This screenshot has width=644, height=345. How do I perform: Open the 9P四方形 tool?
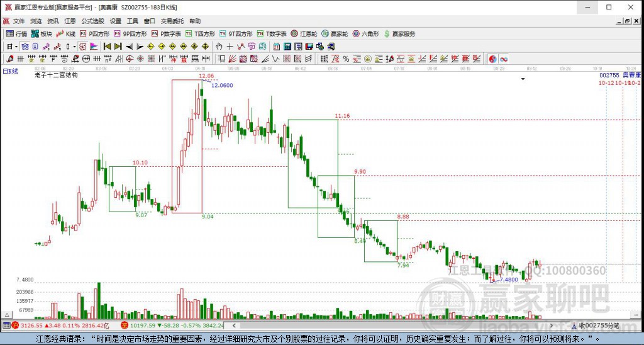click(130, 34)
